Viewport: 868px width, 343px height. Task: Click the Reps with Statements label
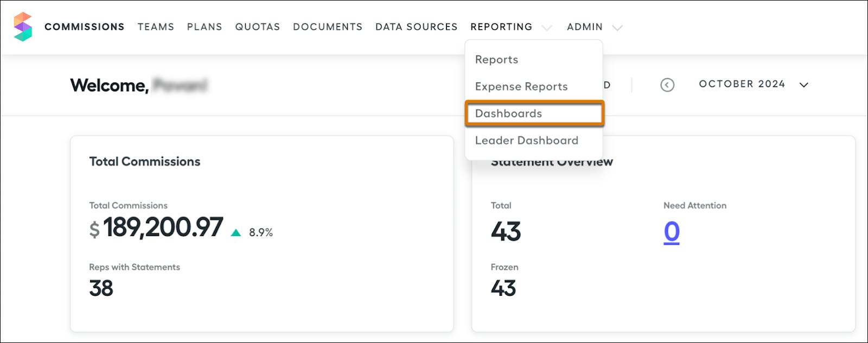(x=135, y=267)
